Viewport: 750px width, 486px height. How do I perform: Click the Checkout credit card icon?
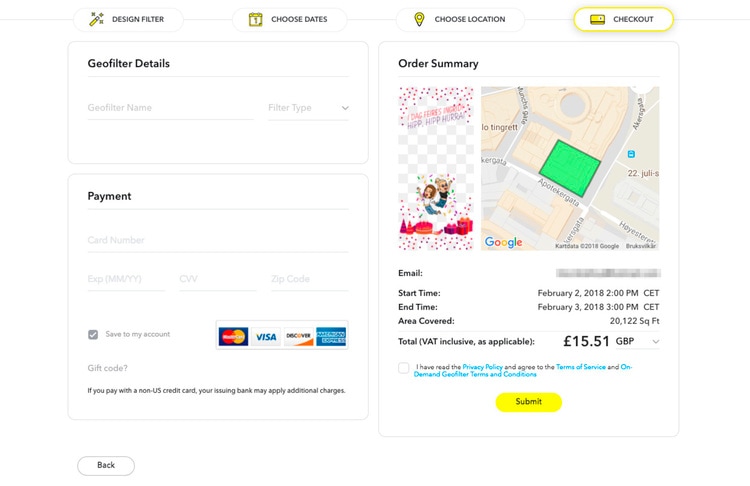tap(597, 19)
